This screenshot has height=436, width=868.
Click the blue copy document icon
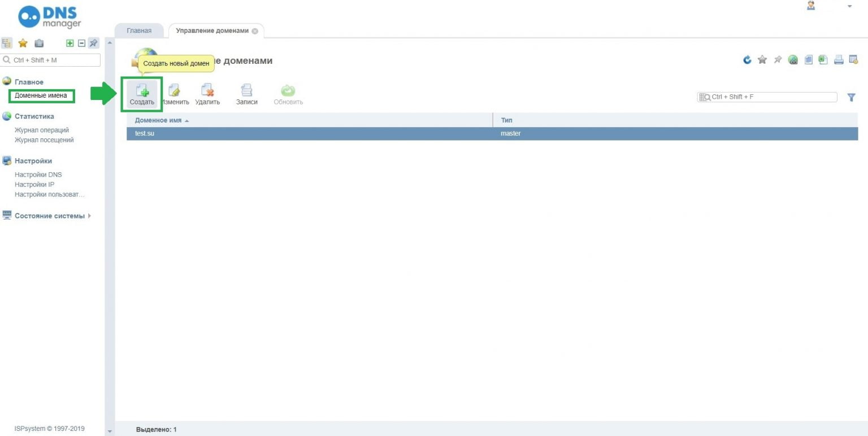[809, 59]
